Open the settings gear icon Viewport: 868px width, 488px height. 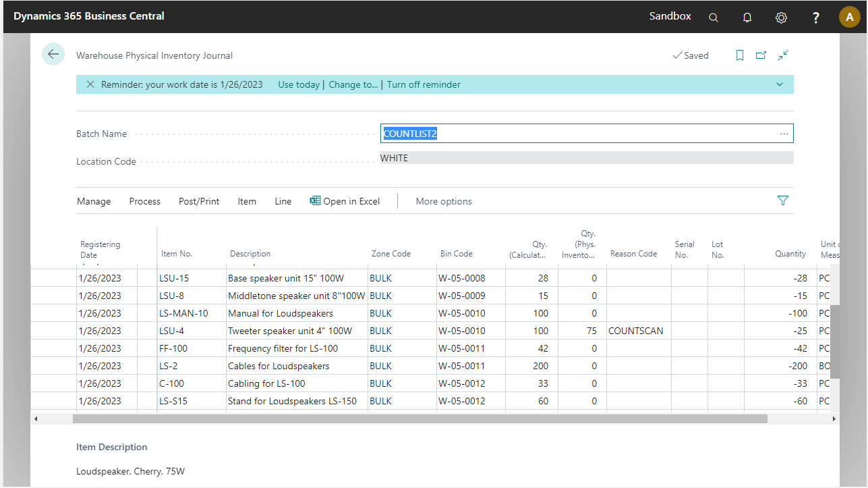coord(781,17)
